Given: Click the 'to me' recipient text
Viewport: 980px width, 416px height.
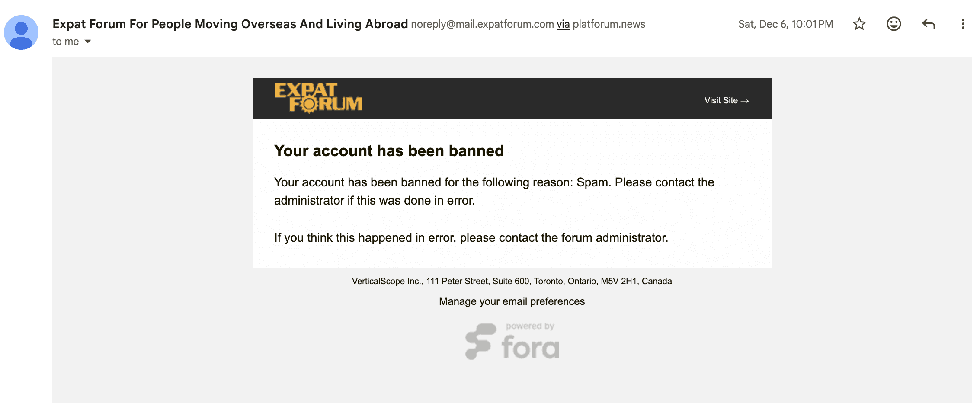Looking at the screenshot, I should [66, 42].
